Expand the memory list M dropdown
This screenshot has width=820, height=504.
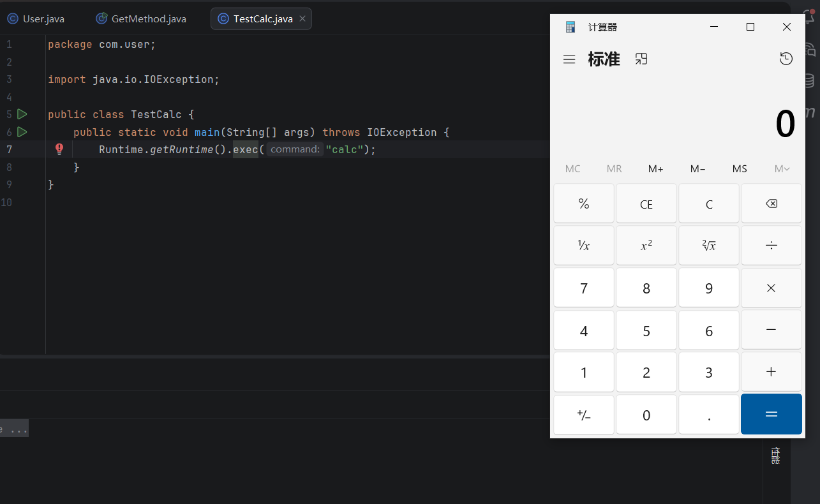click(782, 169)
